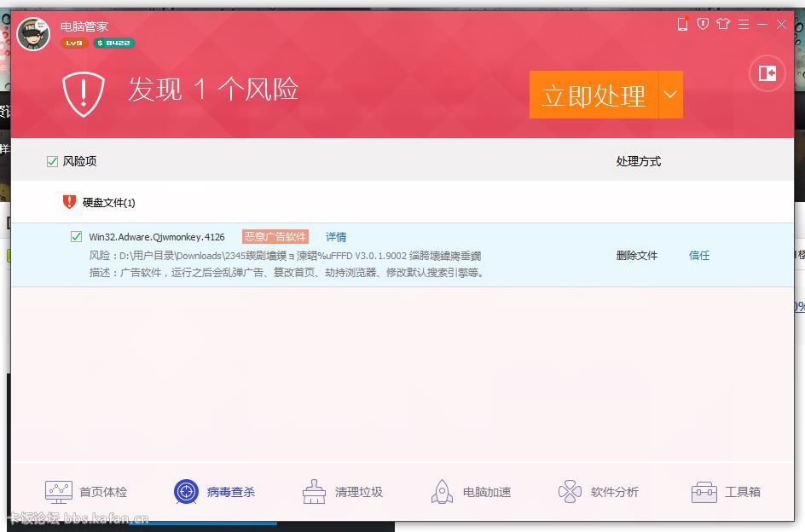This screenshot has width=805, height=532.
Task: Click the 恶意广告软件 tag
Action: [275, 237]
